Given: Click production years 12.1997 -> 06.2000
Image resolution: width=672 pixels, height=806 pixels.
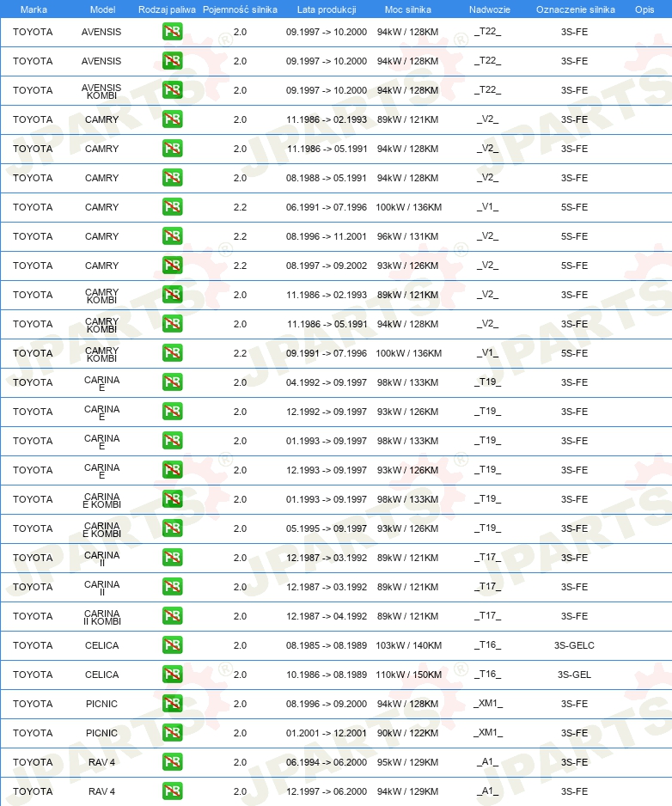Looking at the screenshot, I should coord(327,791).
